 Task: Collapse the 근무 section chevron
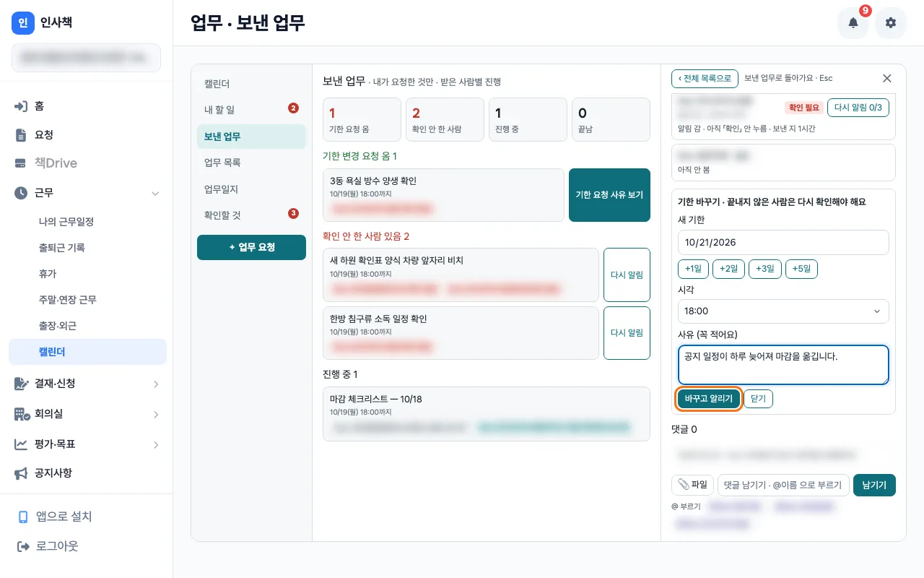point(155,193)
